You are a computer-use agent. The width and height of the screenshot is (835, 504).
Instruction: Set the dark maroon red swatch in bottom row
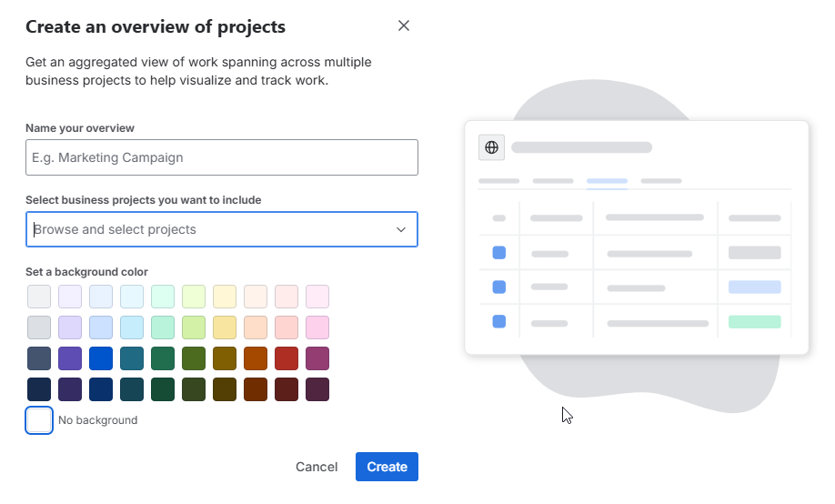pyautogui.click(x=286, y=389)
